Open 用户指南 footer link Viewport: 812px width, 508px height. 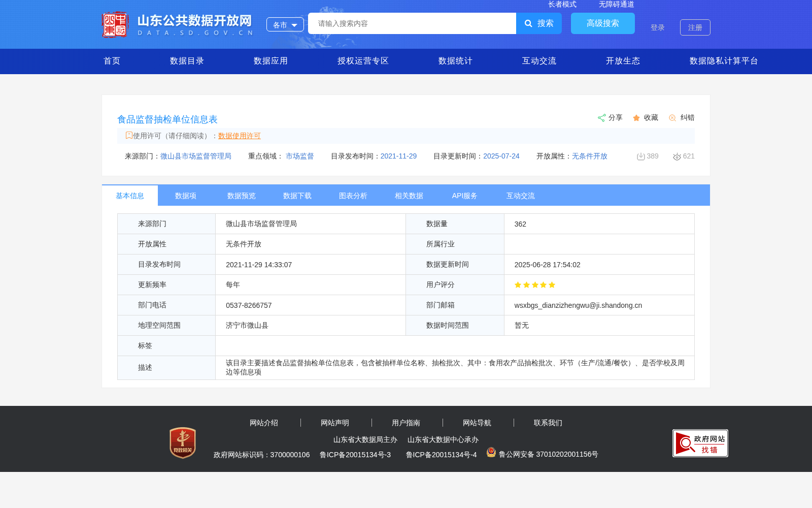click(x=406, y=423)
